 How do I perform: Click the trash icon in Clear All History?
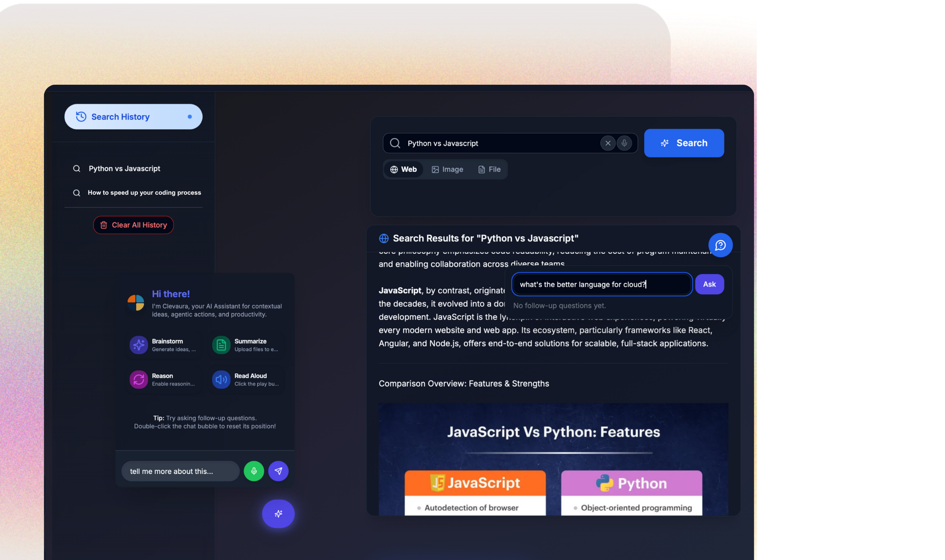click(x=103, y=225)
